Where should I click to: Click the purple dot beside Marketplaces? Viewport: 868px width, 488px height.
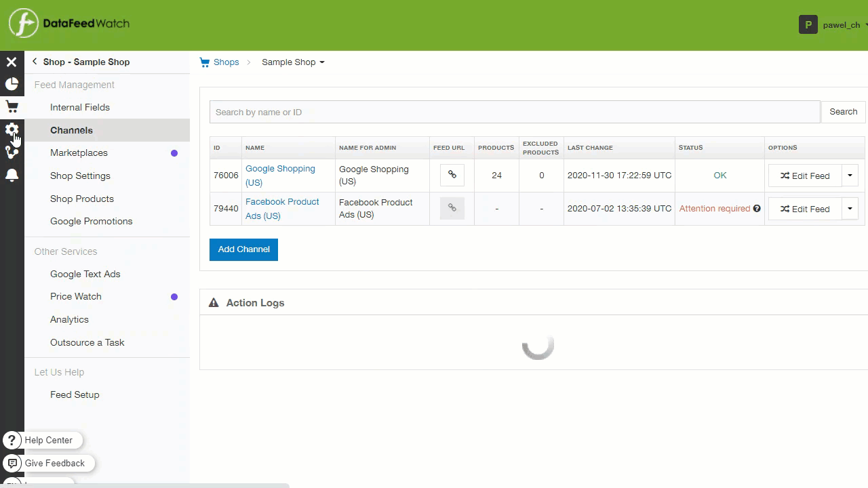click(174, 153)
